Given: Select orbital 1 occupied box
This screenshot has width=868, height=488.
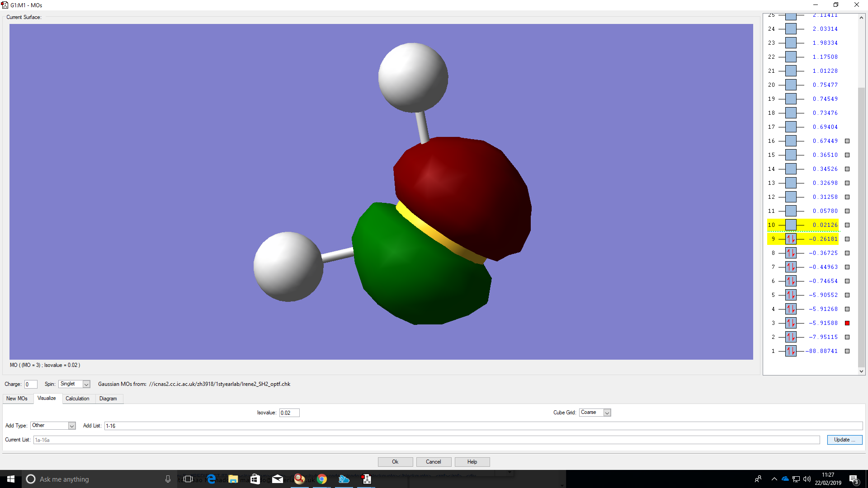Looking at the screenshot, I should [x=791, y=351].
